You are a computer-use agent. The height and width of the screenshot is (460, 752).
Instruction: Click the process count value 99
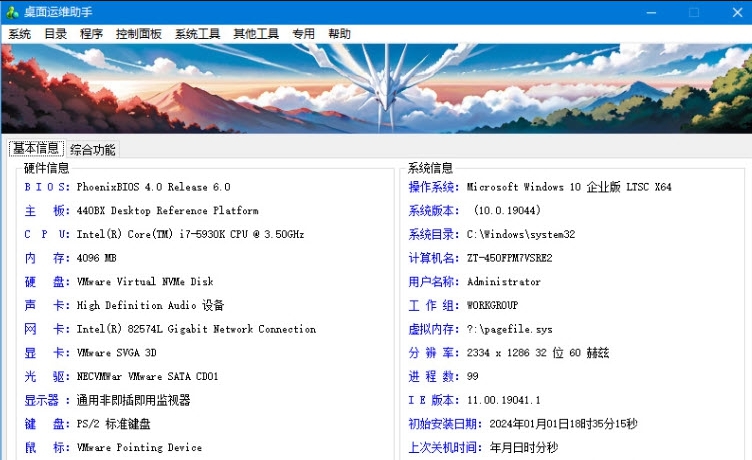pyautogui.click(x=472, y=377)
